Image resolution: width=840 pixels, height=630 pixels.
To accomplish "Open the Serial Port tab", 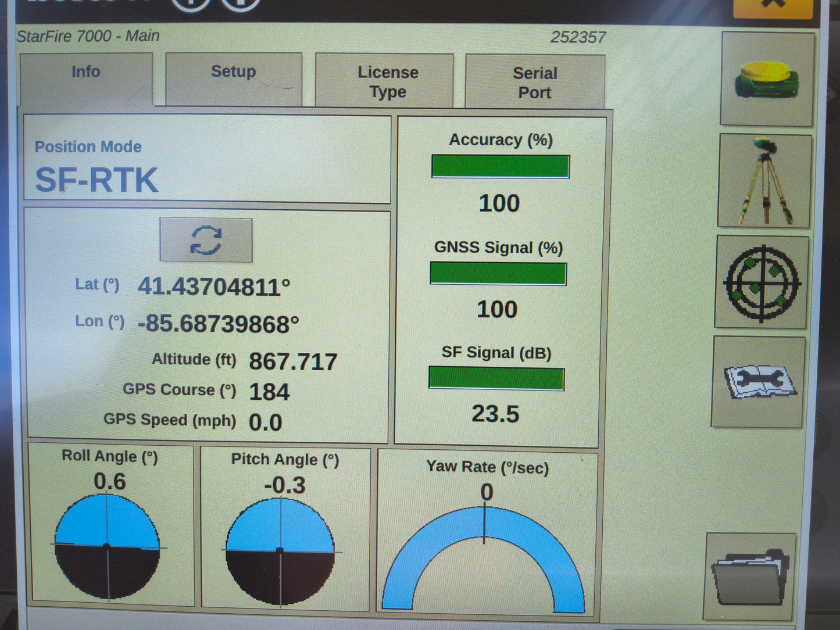I will coord(535,82).
